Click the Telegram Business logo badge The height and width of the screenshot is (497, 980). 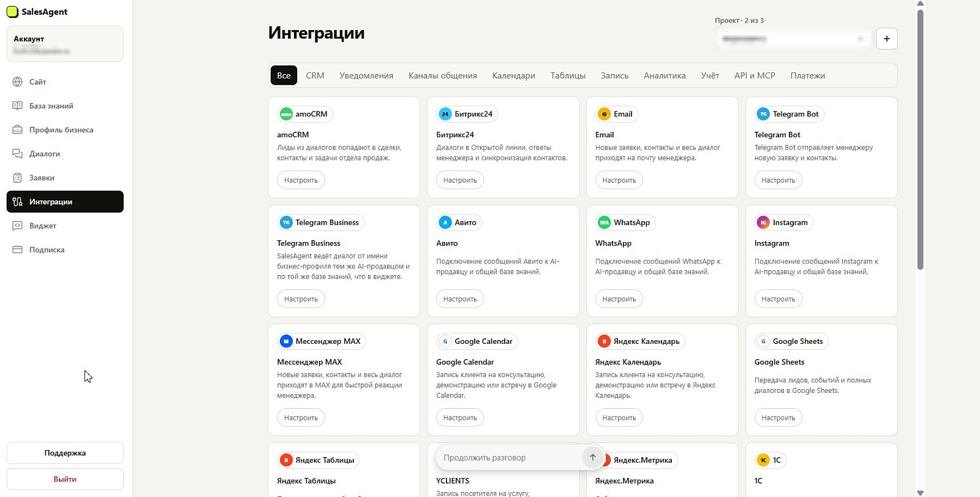[x=286, y=222]
